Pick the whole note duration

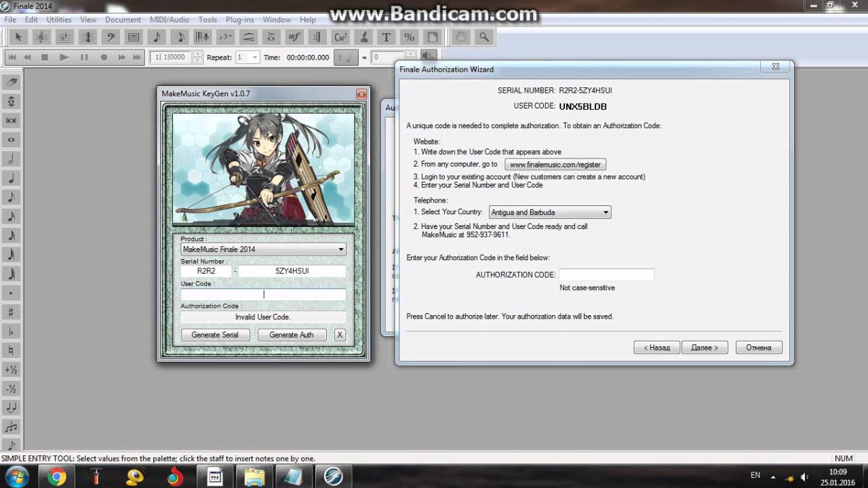pyautogui.click(x=11, y=140)
